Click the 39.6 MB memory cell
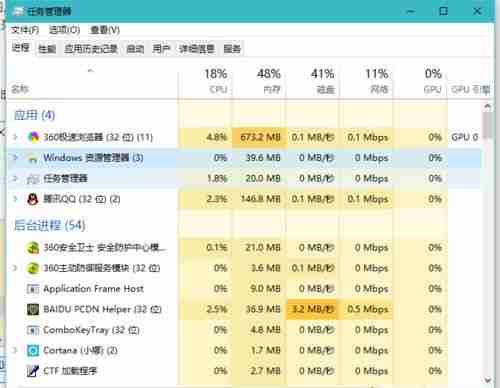The height and width of the screenshot is (388, 500). click(x=259, y=158)
